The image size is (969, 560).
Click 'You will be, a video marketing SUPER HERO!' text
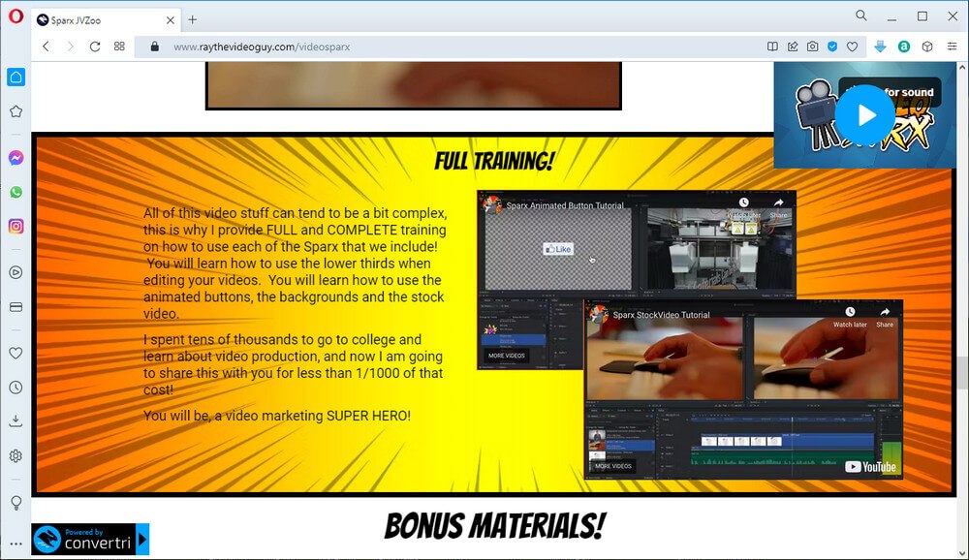coord(277,416)
